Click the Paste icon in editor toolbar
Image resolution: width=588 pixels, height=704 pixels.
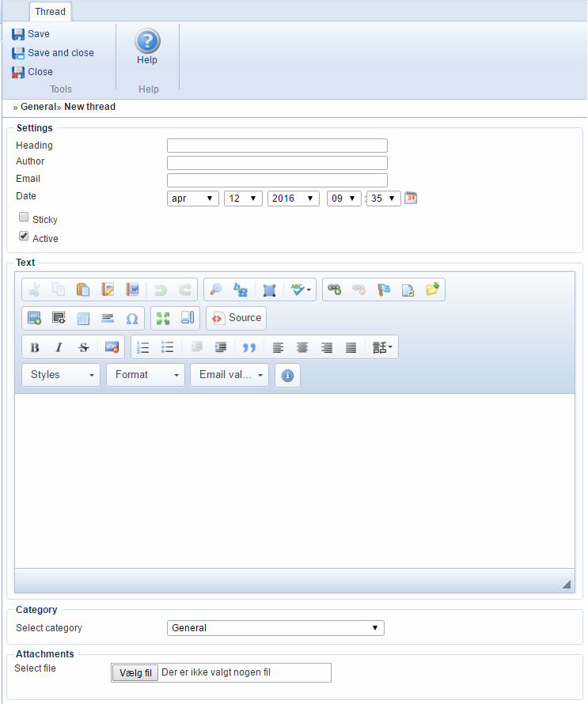click(x=82, y=290)
